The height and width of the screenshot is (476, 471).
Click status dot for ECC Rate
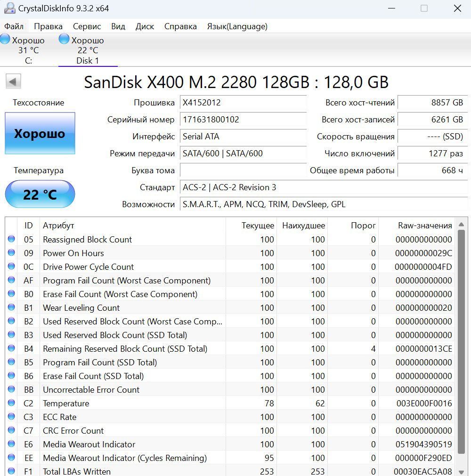pyautogui.click(x=11, y=417)
